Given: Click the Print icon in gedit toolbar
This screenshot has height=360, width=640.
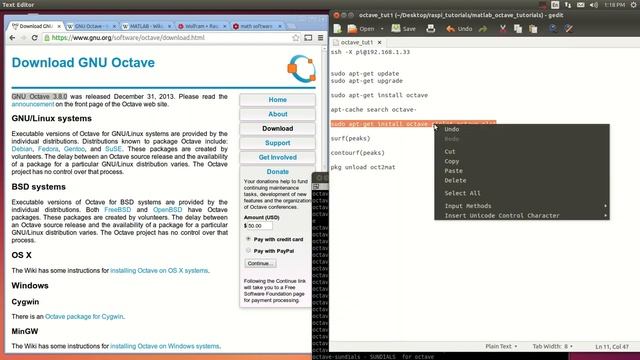Looking at the screenshot, I should click(431, 29).
